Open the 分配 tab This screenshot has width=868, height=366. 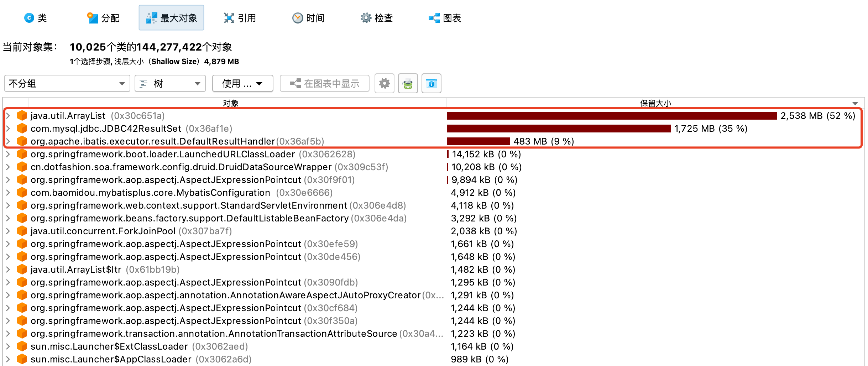(103, 18)
